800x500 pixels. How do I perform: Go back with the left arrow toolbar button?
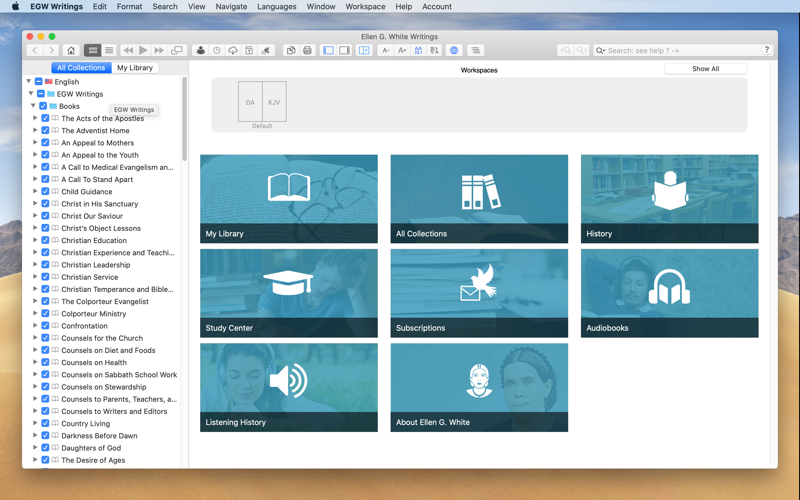tap(35, 50)
